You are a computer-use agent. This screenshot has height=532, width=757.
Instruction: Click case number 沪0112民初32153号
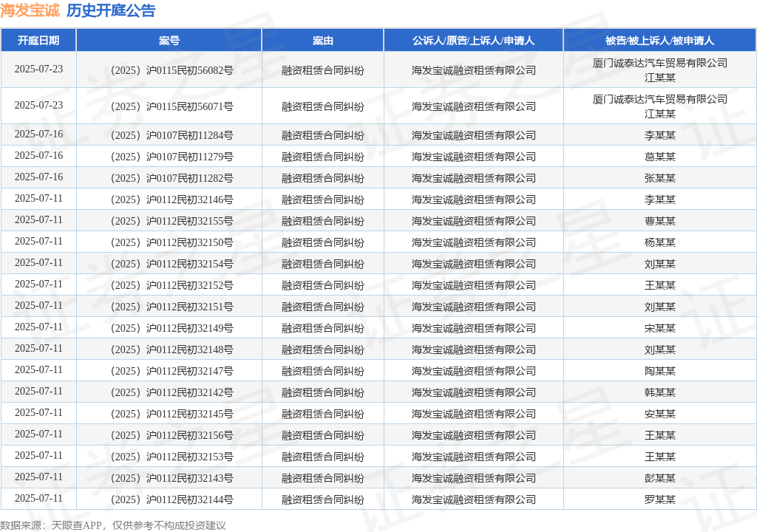[x=172, y=457]
